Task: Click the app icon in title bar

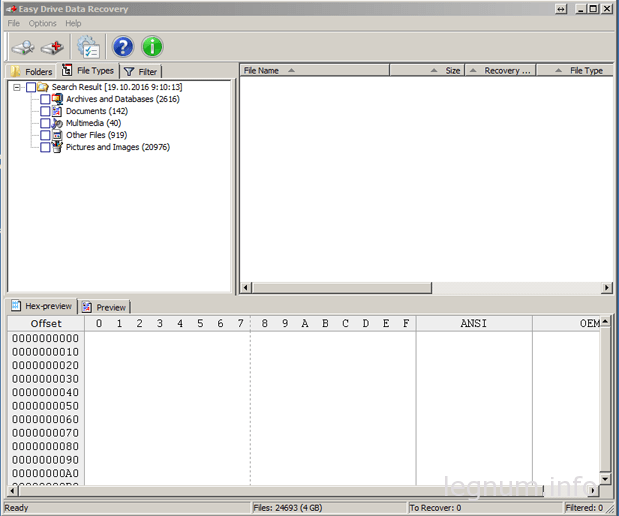Action: tap(11, 9)
